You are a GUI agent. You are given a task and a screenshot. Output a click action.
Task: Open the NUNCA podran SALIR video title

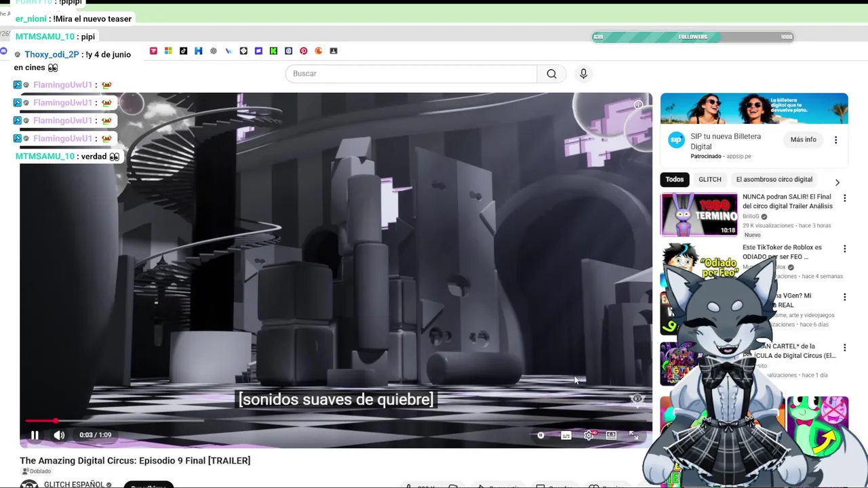pyautogui.click(x=787, y=201)
